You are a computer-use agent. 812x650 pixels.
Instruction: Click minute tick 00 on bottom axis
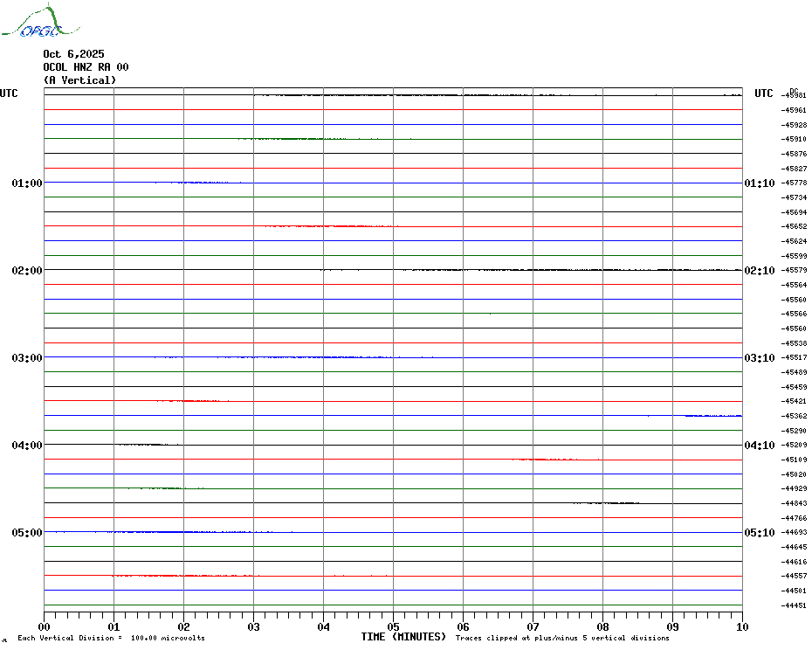click(45, 626)
